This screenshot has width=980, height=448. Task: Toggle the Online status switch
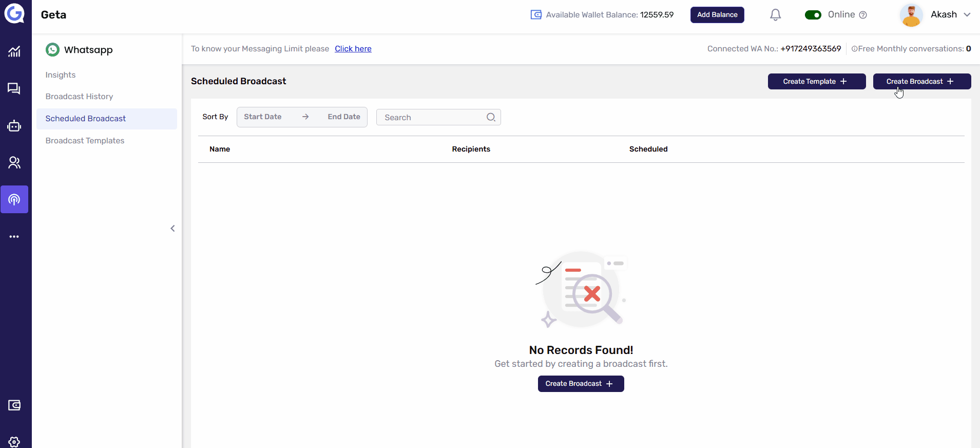pos(813,15)
